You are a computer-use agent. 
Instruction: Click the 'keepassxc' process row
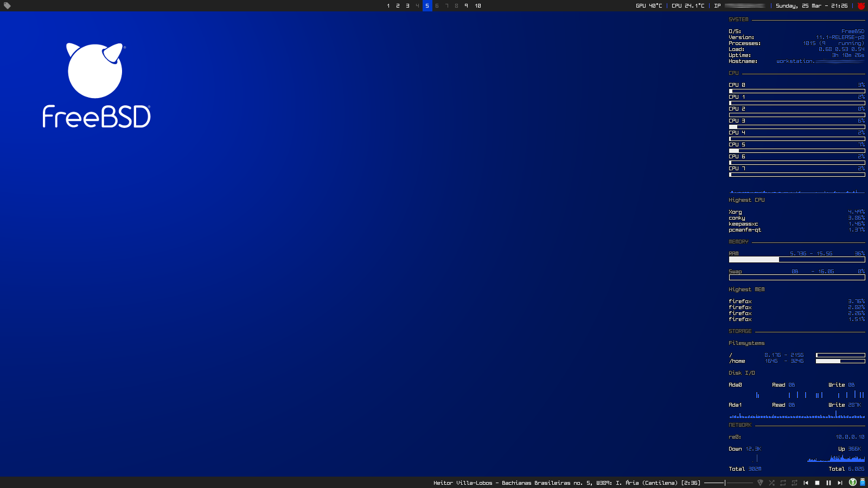[x=797, y=224]
